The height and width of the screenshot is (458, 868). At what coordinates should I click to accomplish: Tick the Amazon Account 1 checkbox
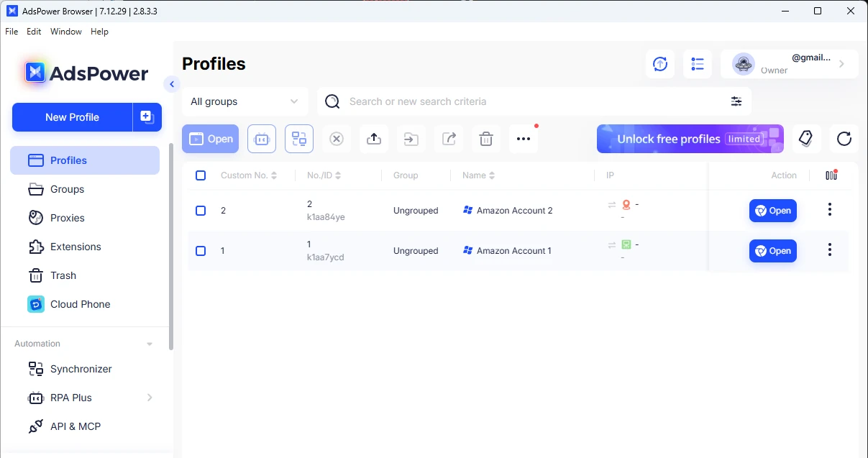point(201,251)
